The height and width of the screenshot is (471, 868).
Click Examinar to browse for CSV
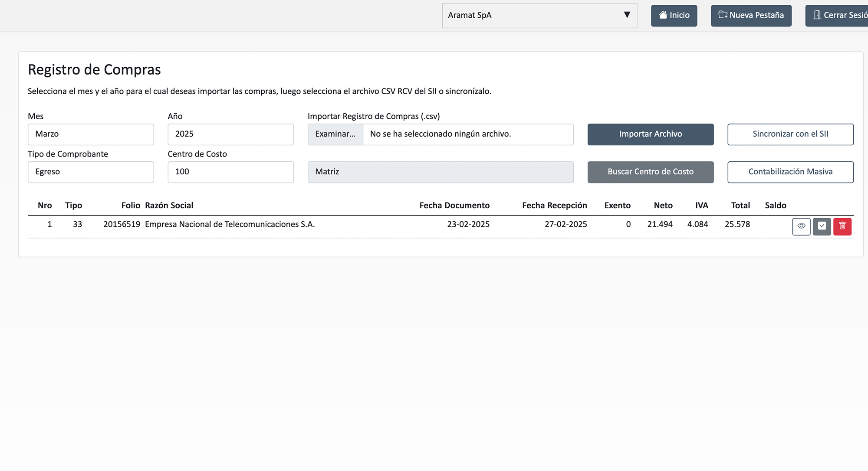335,134
